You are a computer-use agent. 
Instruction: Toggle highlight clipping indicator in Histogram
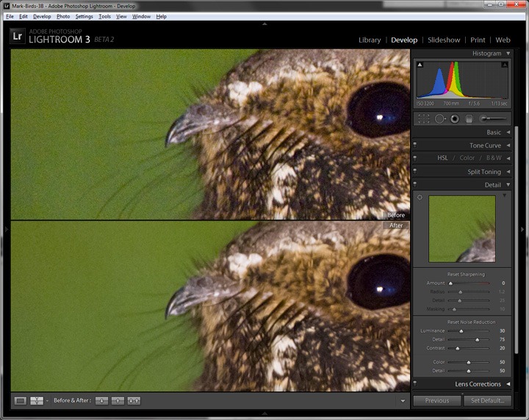(x=505, y=65)
